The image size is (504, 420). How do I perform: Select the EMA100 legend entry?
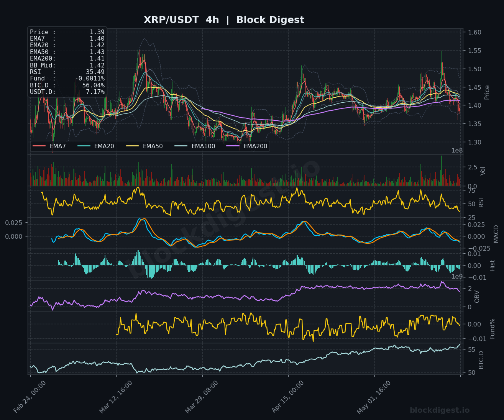(x=195, y=146)
